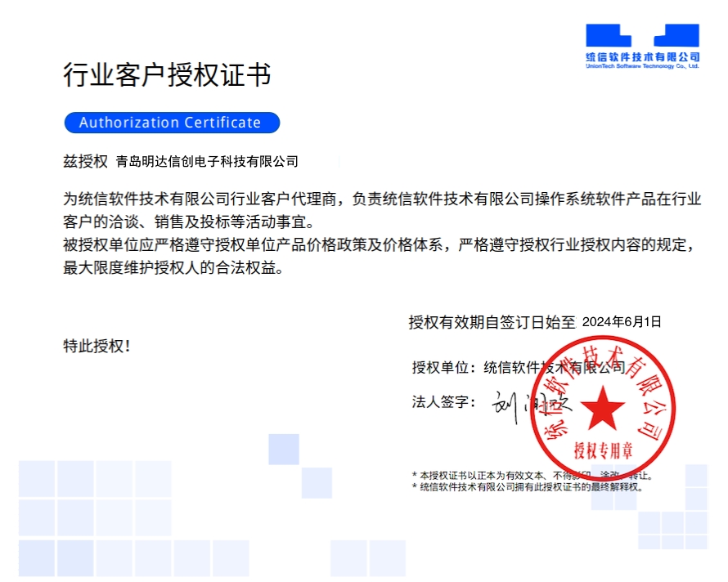
Task: Click the red official seal stamp
Action: 603,409
